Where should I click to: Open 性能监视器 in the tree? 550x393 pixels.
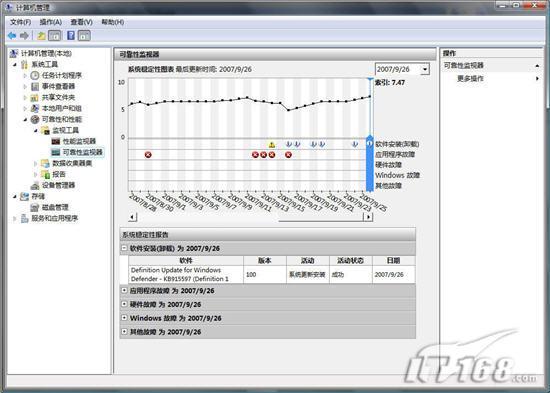(x=79, y=141)
